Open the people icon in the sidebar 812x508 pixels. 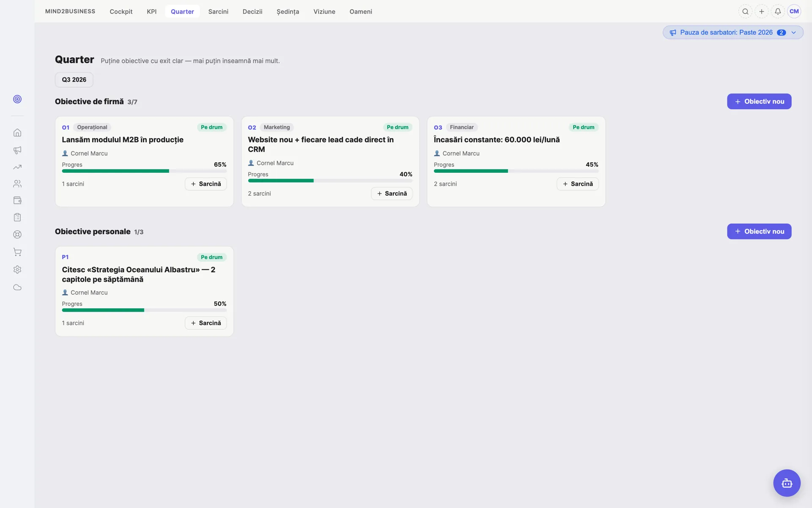pyautogui.click(x=17, y=184)
